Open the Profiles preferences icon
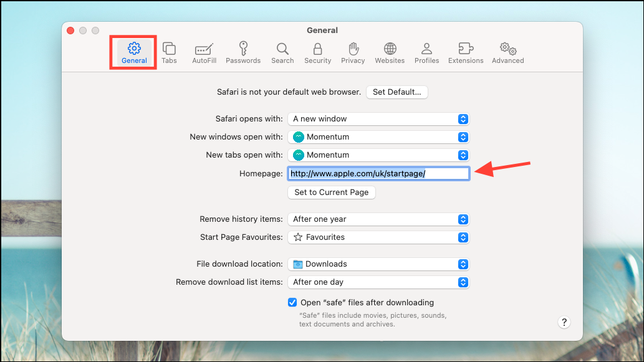 coord(426,52)
